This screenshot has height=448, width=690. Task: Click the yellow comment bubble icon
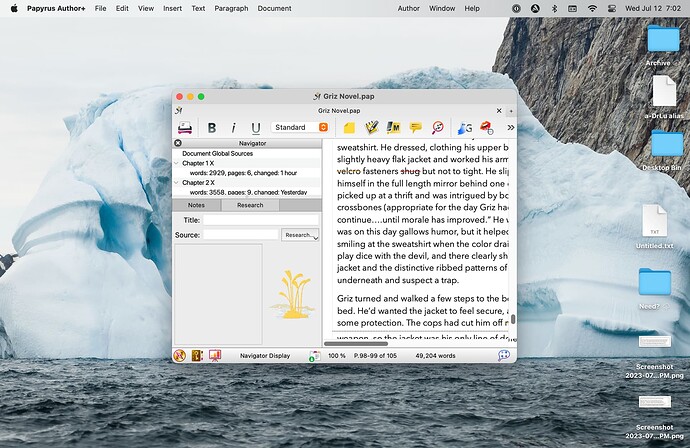coord(415,128)
